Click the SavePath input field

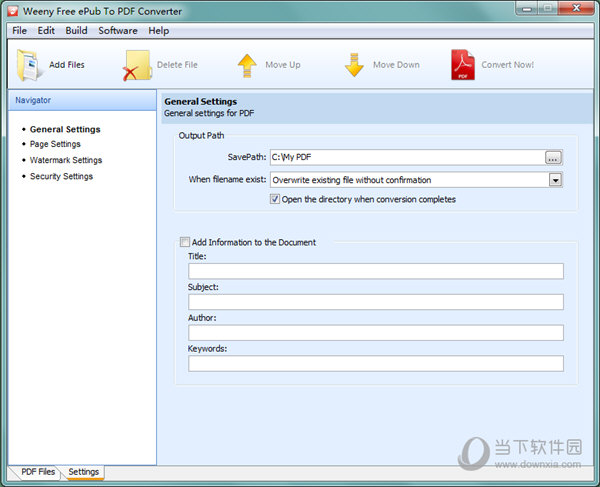pyautogui.click(x=407, y=157)
